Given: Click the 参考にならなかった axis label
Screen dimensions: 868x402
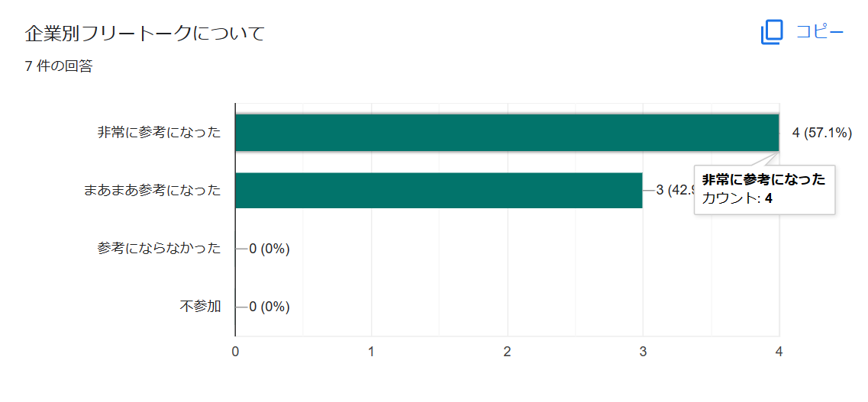Looking at the screenshot, I should click(x=159, y=249).
